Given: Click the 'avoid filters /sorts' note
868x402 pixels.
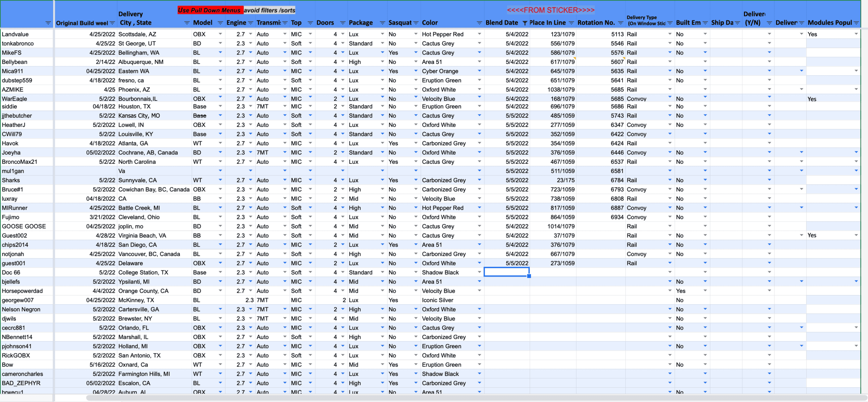Looking at the screenshot, I should (269, 10).
